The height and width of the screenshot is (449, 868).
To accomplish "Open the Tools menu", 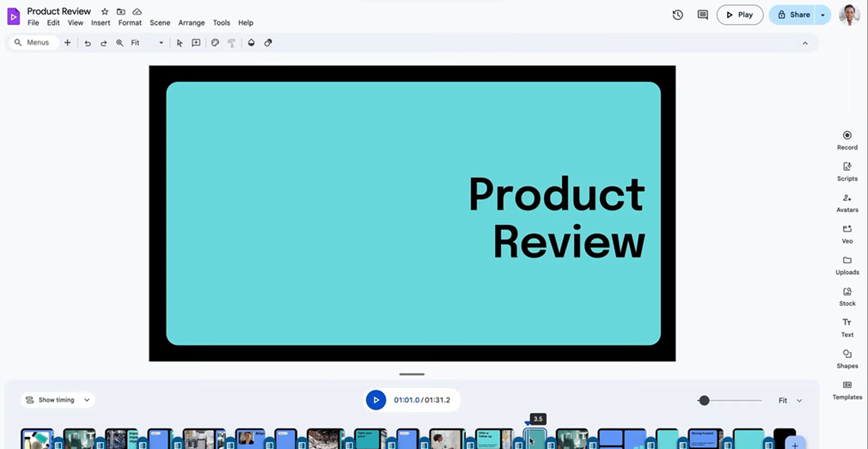I will [222, 22].
